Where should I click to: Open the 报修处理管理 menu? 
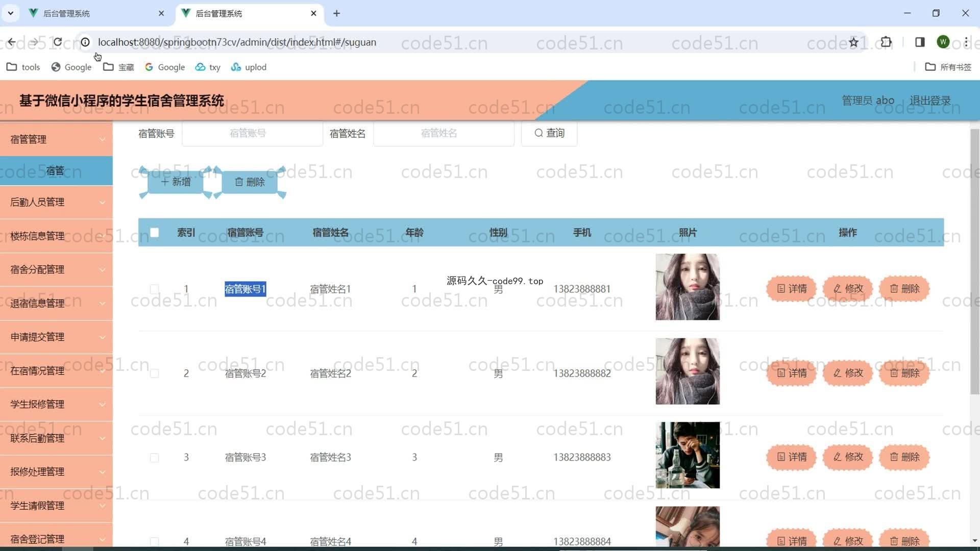point(56,471)
